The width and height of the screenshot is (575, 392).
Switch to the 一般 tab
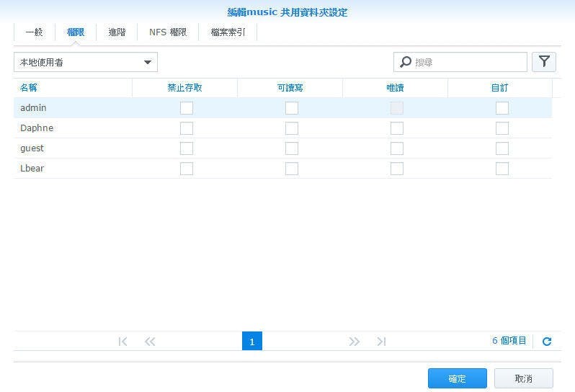(x=34, y=32)
